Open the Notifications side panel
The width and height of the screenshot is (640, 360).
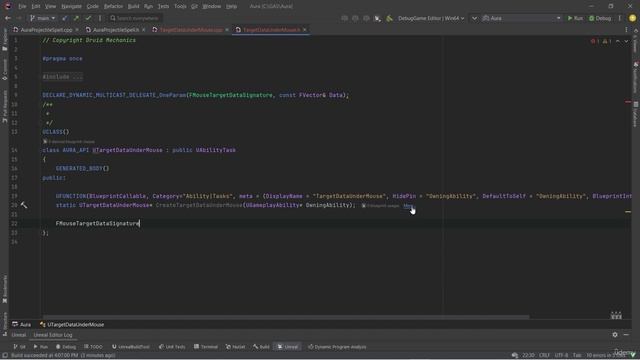pos(636,78)
